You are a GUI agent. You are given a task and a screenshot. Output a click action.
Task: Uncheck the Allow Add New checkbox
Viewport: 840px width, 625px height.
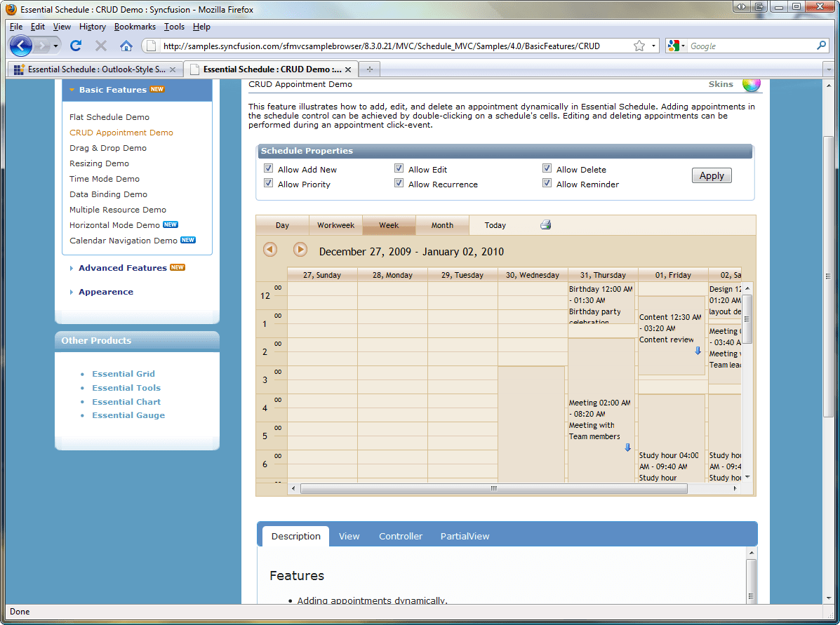click(x=268, y=169)
